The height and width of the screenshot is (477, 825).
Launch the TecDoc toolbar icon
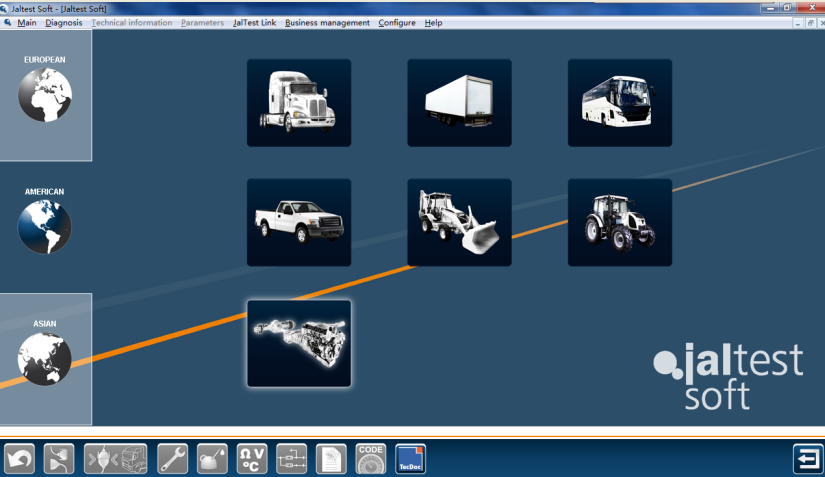[410, 459]
